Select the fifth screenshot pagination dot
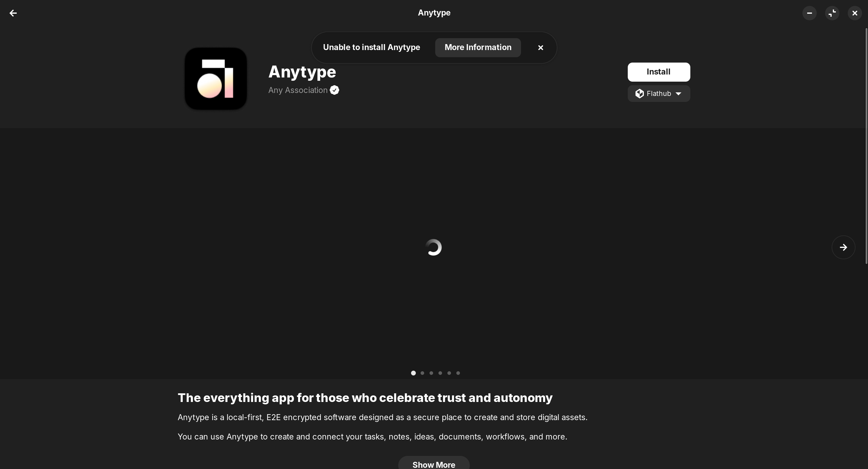Screen dimensions: 868x469 point(449,373)
